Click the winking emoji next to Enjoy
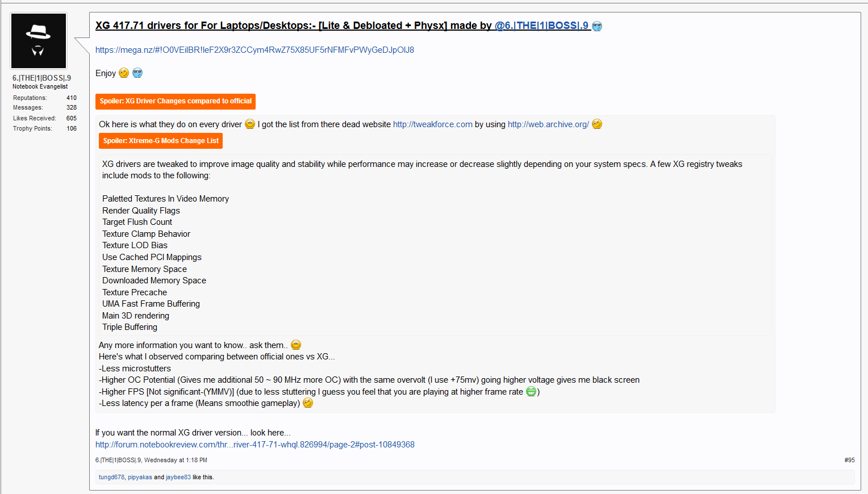 point(124,73)
